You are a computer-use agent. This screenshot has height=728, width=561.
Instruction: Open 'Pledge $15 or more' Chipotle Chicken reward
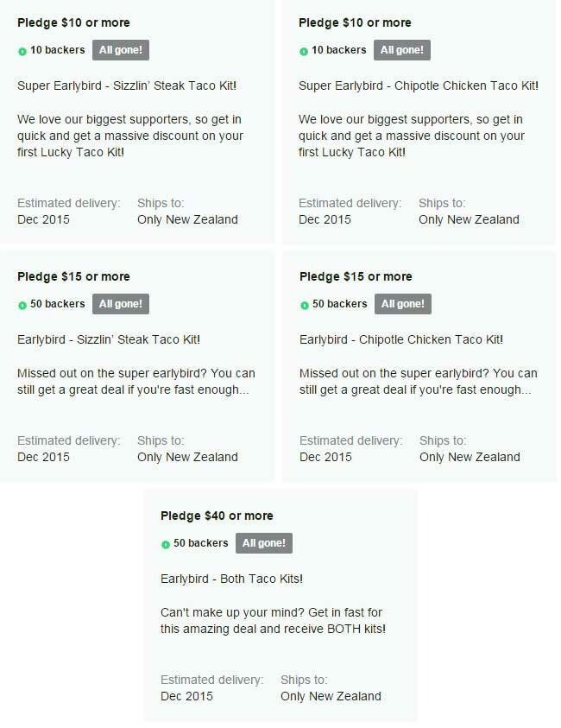coord(356,276)
